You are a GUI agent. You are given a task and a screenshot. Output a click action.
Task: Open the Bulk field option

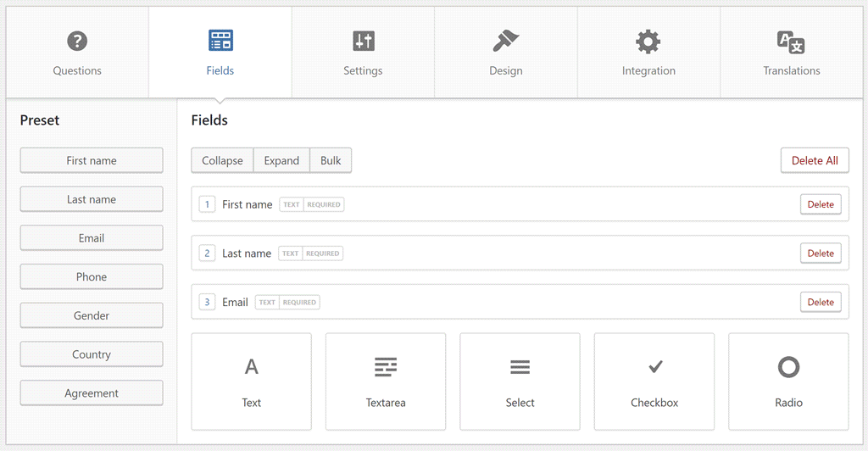click(x=331, y=160)
